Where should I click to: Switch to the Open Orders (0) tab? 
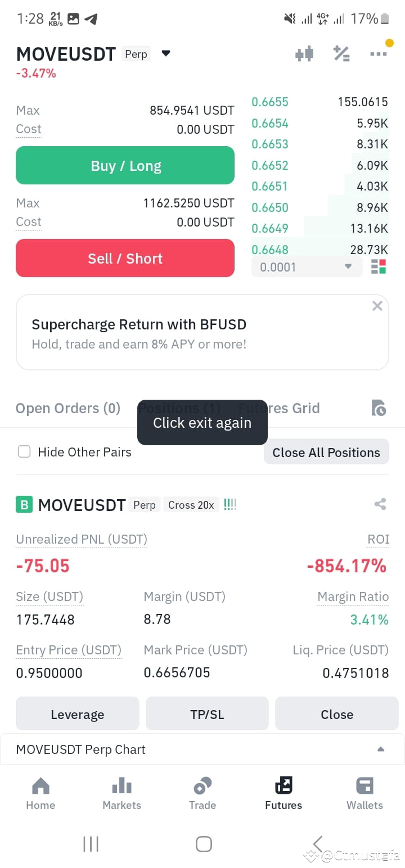68,408
